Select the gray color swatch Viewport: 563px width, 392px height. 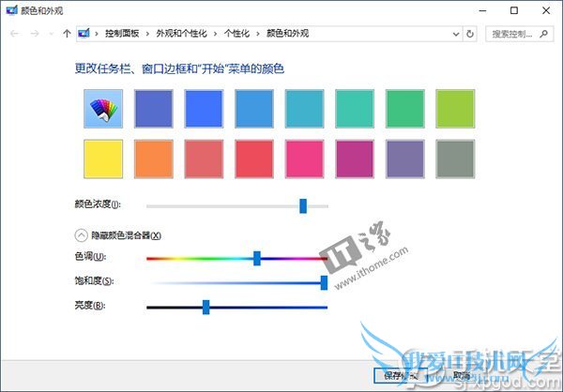click(455, 159)
